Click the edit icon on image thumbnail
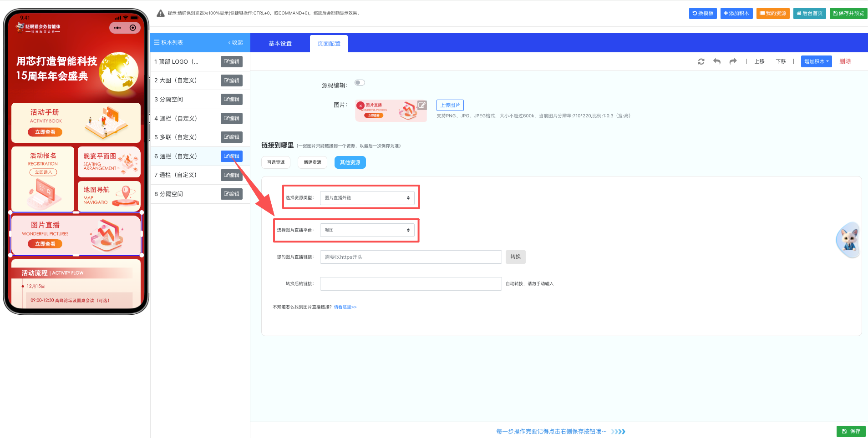868x438 pixels. [422, 105]
